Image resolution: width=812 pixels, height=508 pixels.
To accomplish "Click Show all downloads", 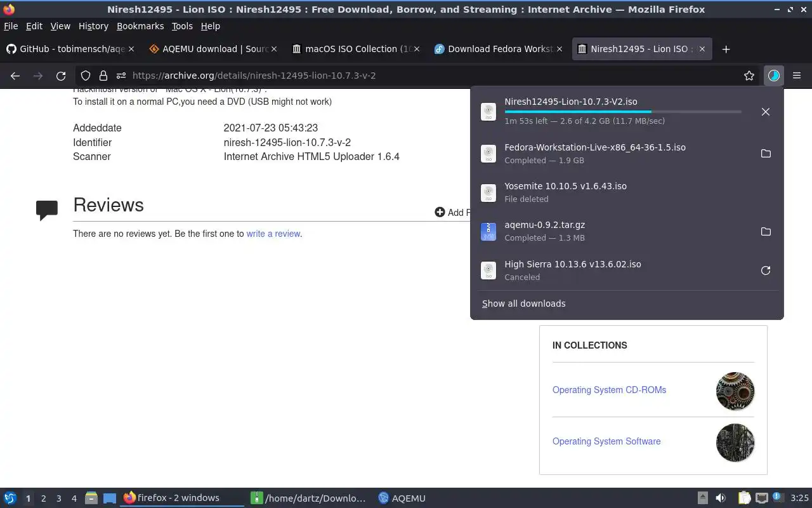I will pyautogui.click(x=523, y=304).
